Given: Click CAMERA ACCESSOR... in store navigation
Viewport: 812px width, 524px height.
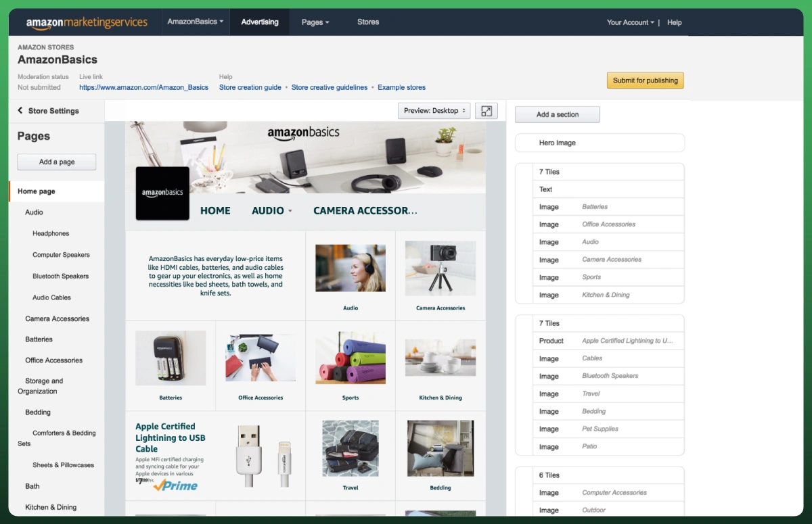Looking at the screenshot, I should [x=365, y=210].
